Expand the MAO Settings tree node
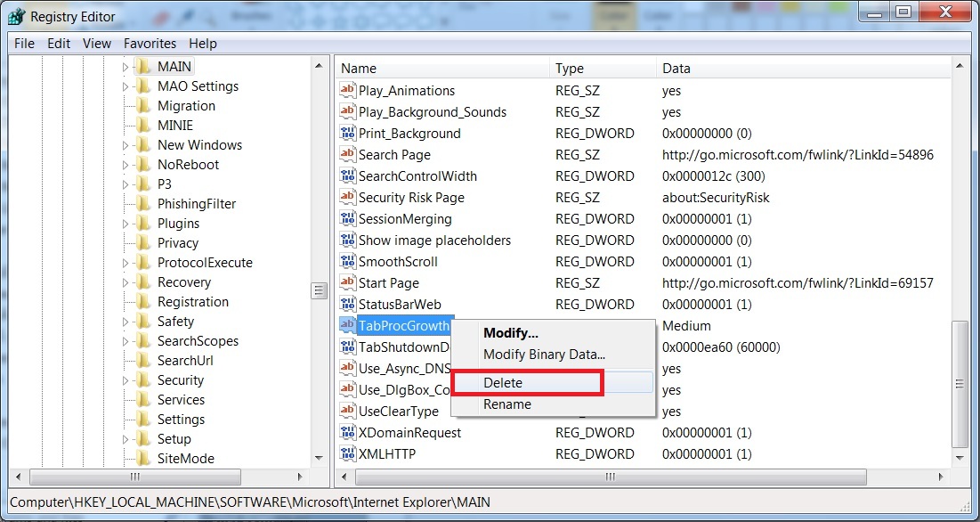This screenshot has height=522, width=980. (x=126, y=86)
